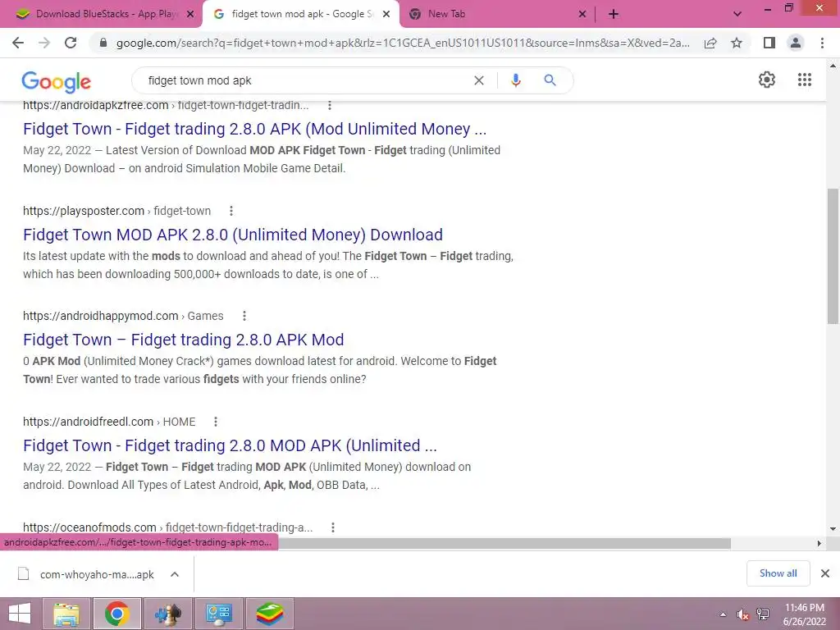Open more options for androidapkzfree result
840x630 pixels.
click(330, 106)
